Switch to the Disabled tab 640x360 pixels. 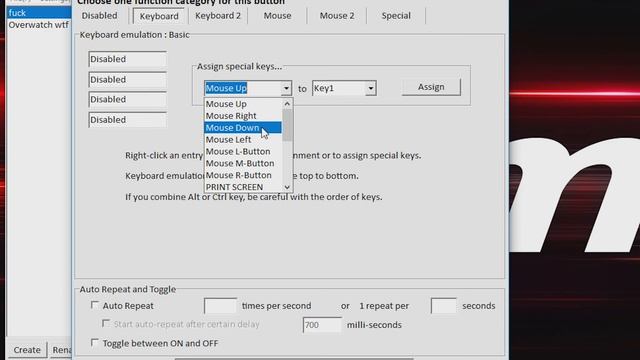tap(99, 16)
